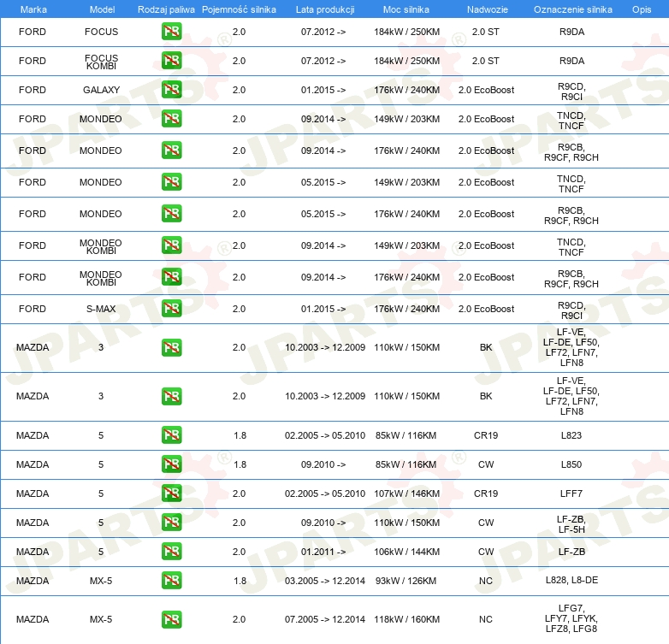Click fuel icon in MONDEO KOMBI 149kW row

(171, 245)
